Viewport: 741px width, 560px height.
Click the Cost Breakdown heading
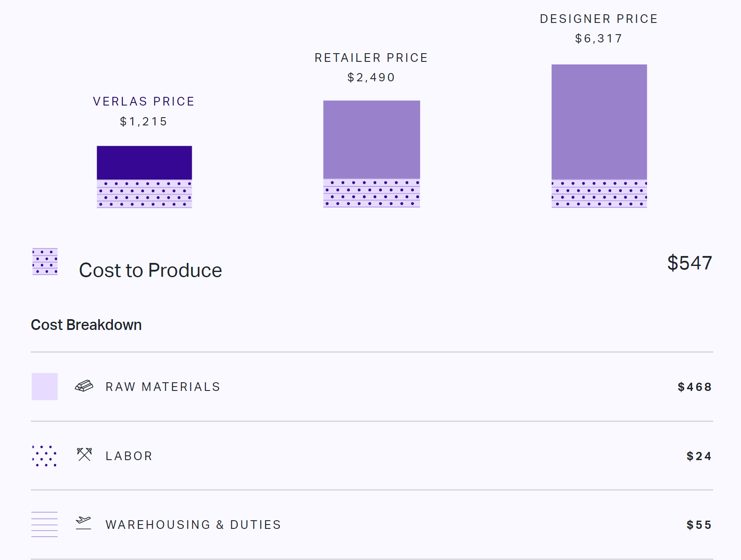click(x=87, y=325)
